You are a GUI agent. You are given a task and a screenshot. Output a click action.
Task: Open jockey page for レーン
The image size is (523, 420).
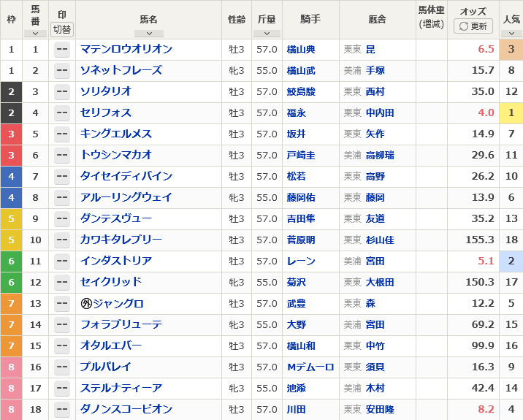pyautogui.click(x=301, y=261)
